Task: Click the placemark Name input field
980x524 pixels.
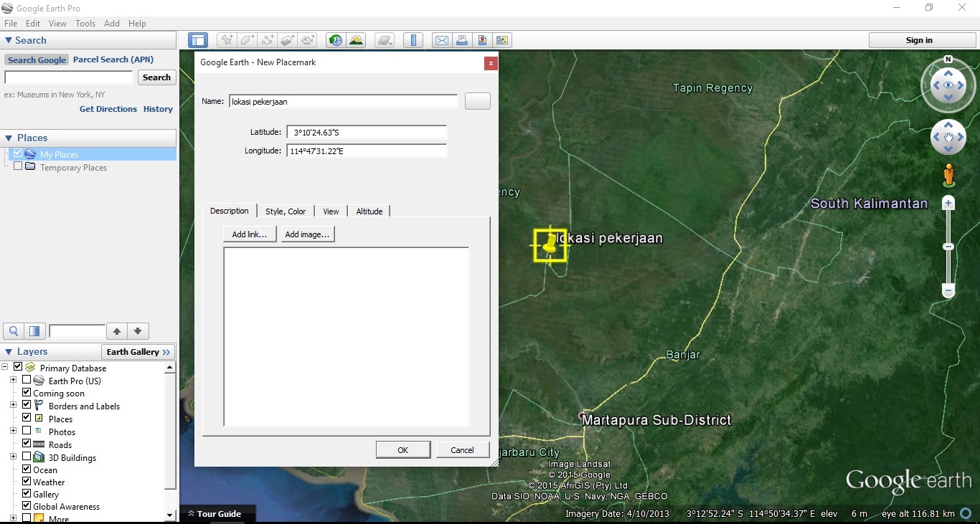Action: coord(343,102)
